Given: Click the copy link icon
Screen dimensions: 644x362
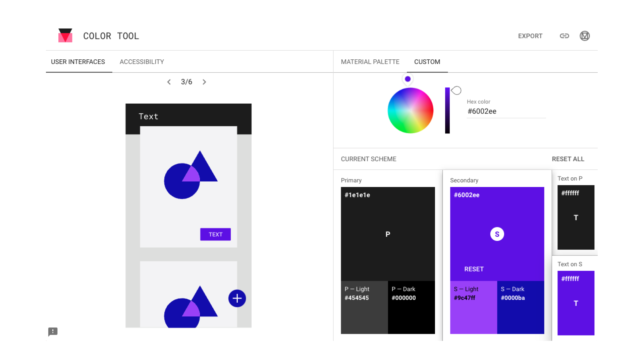Looking at the screenshot, I should (x=564, y=36).
